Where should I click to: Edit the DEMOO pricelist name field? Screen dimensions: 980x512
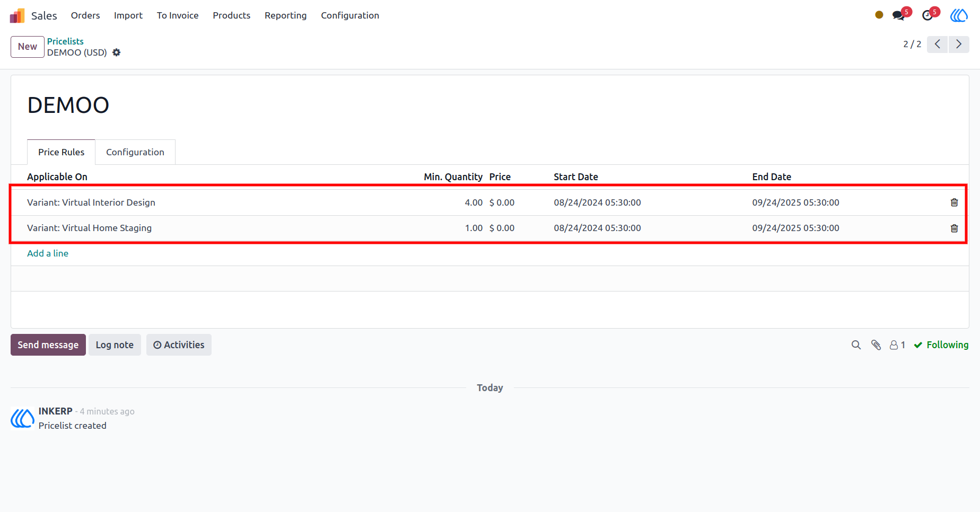pyautogui.click(x=68, y=105)
